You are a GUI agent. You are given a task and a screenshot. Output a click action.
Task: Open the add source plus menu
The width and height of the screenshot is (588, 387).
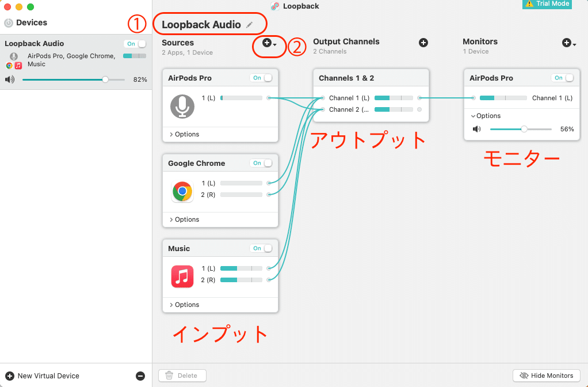[x=269, y=43]
